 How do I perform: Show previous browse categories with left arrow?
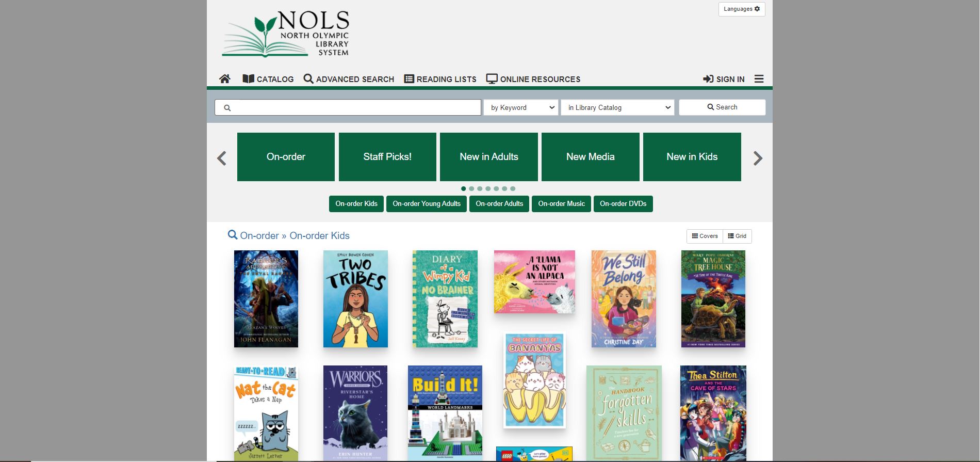point(222,158)
